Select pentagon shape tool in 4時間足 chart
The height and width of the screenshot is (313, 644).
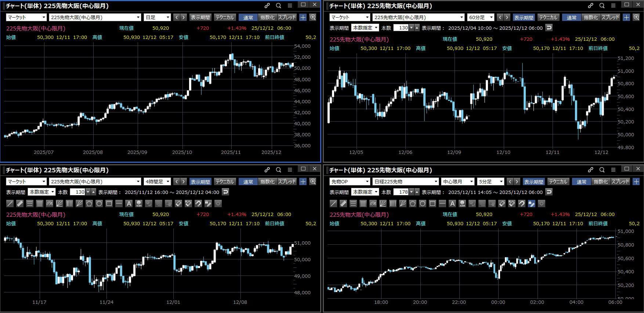tap(89, 204)
